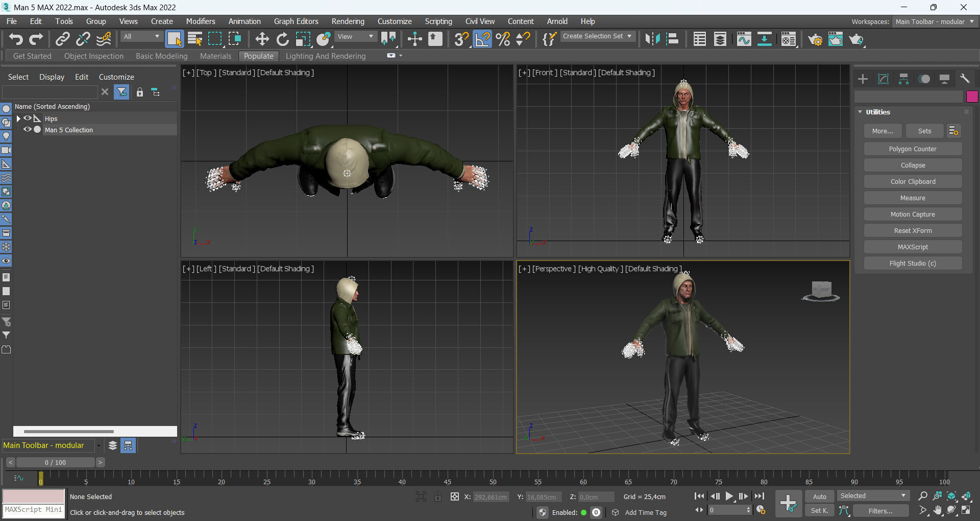The image size is (980, 521).
Task: Toggle Set Key mode button
Action: point(820,511)
